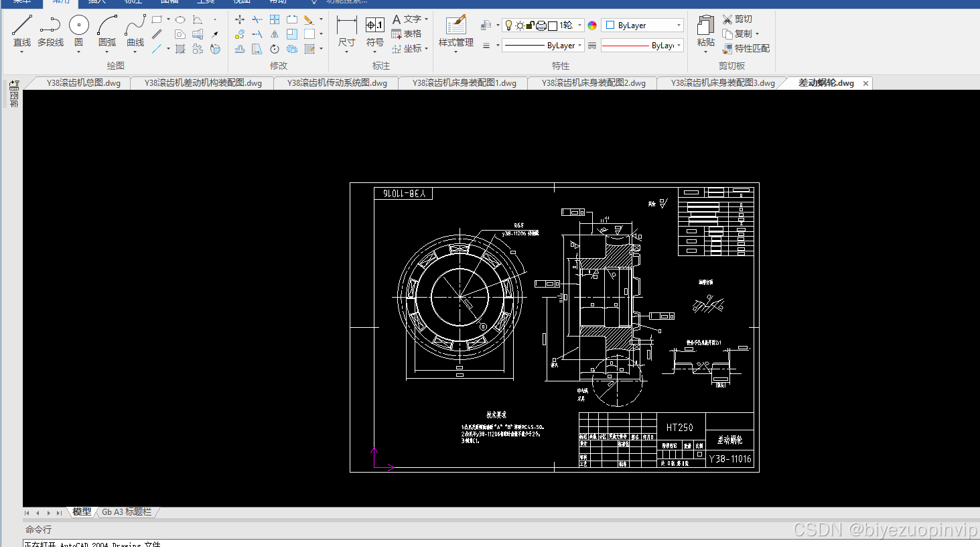Click the offset tool icon

tap(240, 49)
